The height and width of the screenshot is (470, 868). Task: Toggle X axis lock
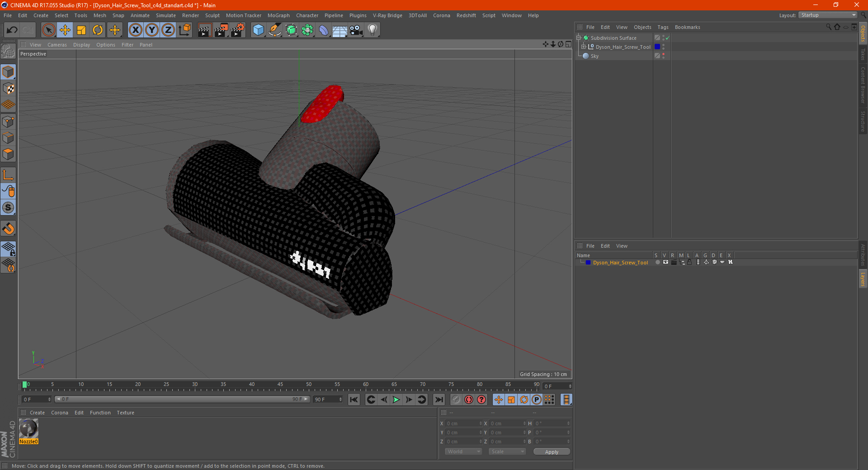click(135, 30)
